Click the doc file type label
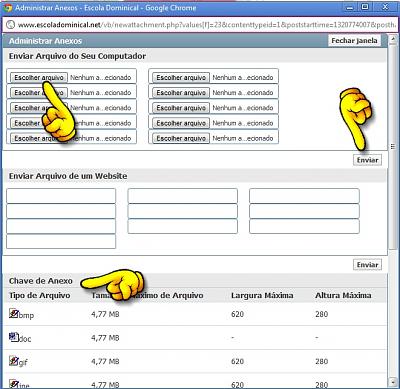 point(25,339)
